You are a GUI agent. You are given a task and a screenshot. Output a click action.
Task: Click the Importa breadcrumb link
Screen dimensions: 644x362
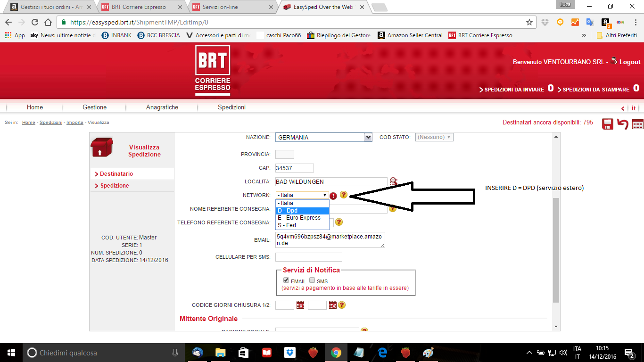tap(75, 123)
